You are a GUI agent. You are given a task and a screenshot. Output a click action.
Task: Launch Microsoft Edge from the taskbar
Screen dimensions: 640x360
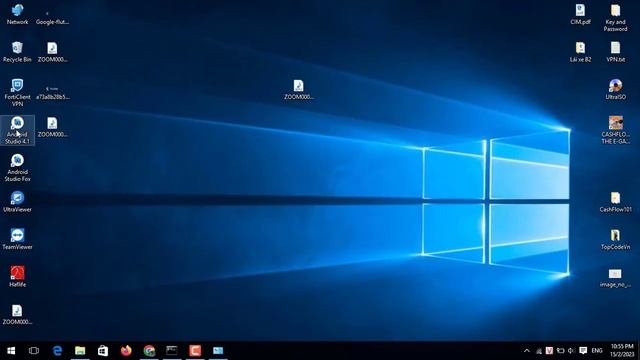coord(57,351)
